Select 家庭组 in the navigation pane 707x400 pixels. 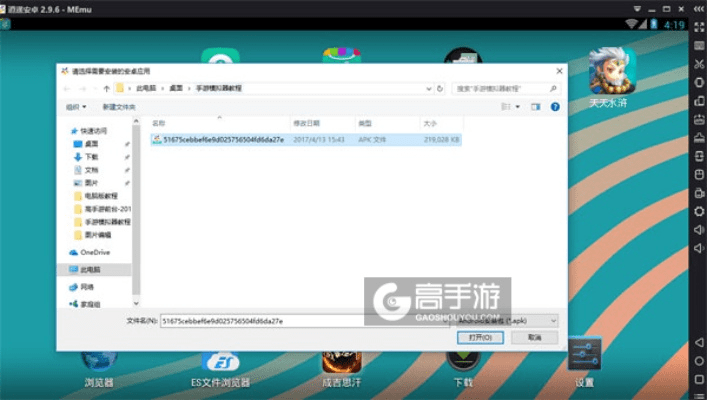[x=85, y=304]
